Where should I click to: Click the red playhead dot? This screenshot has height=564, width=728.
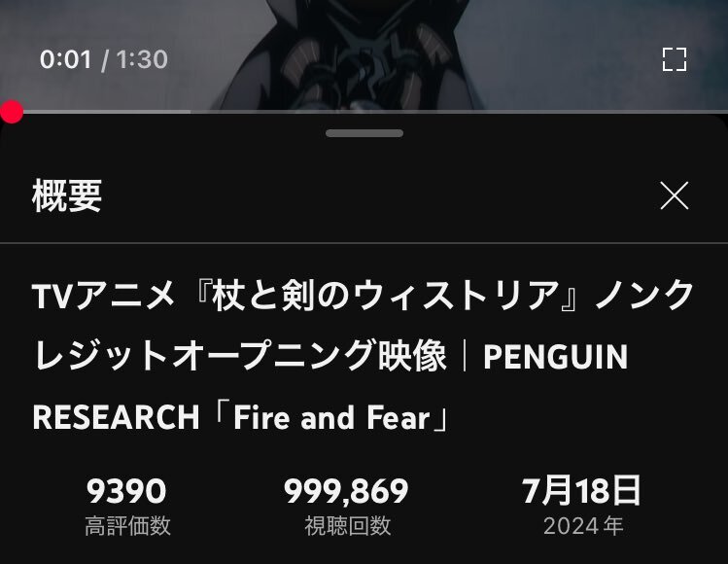point(11,112)
